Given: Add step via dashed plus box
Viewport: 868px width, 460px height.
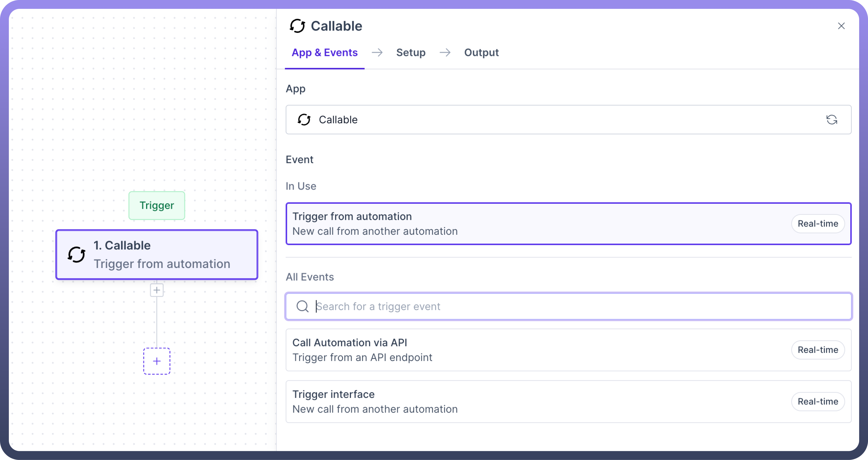Looking at the screenshot, I should point(157,361).
